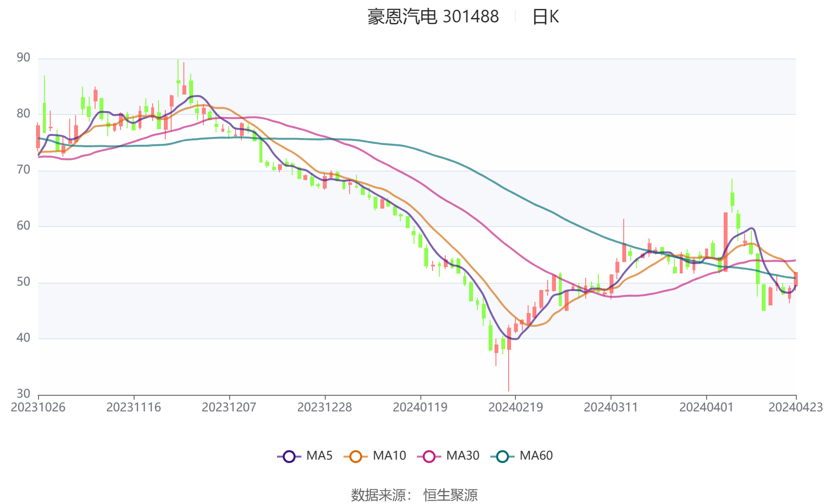Click the 30 y-axis price label
This screenshot has width=829, height=504.
click(23, 394)
